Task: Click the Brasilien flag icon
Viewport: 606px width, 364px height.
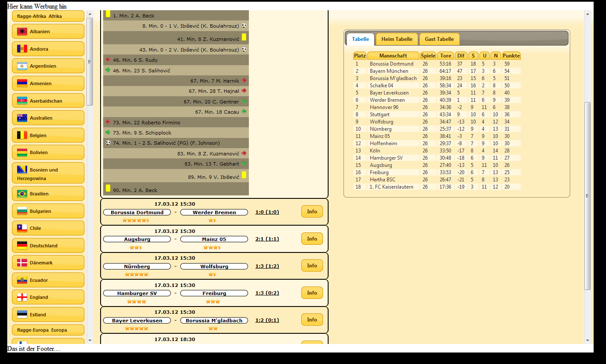Action: (x=22, y=194)
